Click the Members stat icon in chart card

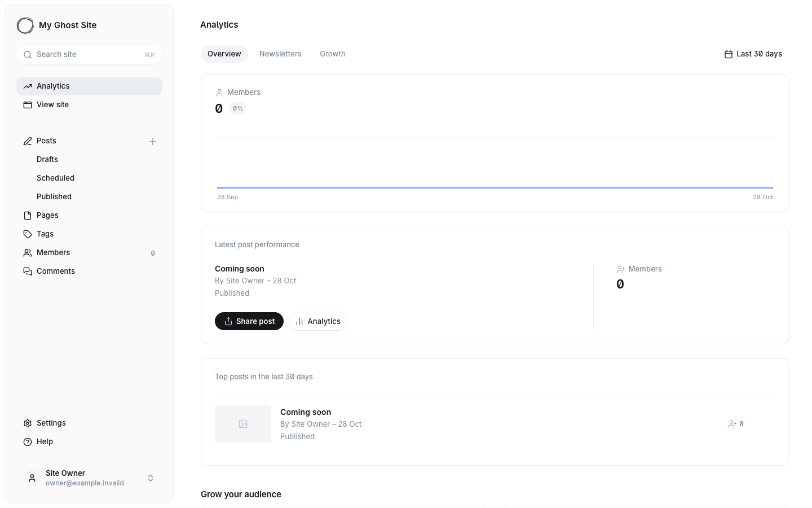click(x=219, y=93)
